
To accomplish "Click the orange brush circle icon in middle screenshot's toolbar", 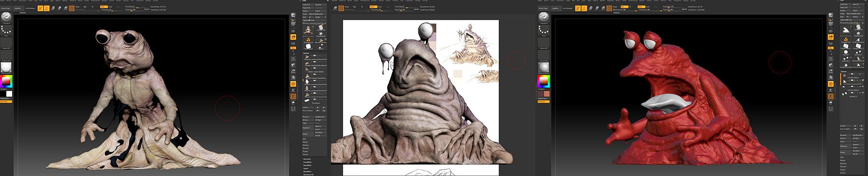I will [x=341, y=8].
